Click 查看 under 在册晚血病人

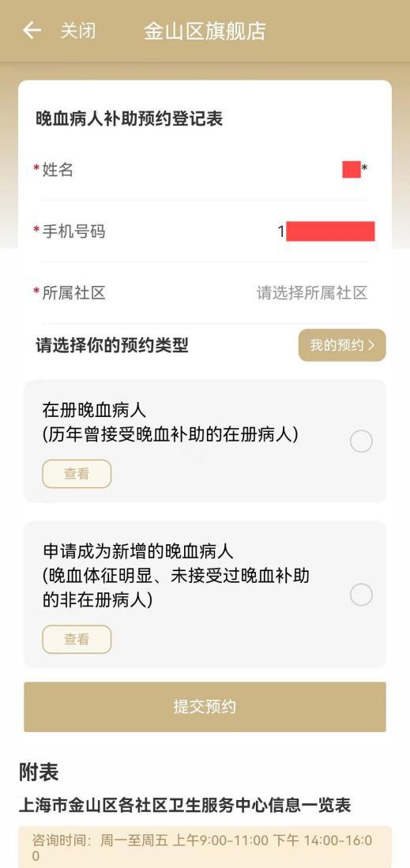point(77,474)
